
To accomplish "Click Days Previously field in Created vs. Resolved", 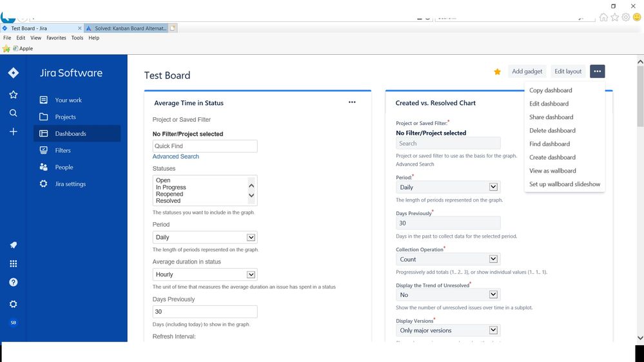I will [x=448, y=224].
